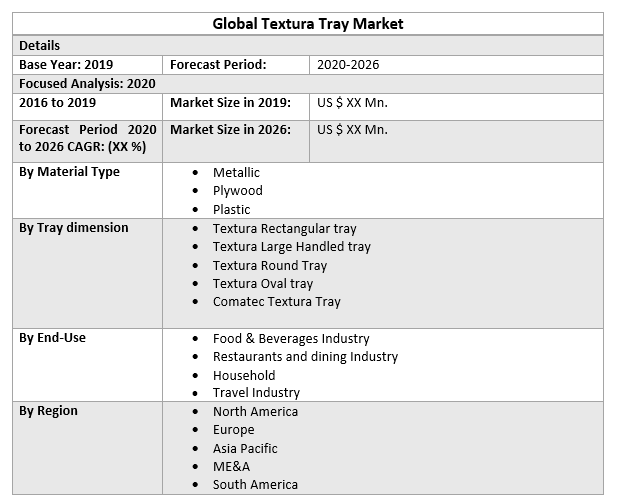
Task: Click the By Material Type heading
Action: 69,172
